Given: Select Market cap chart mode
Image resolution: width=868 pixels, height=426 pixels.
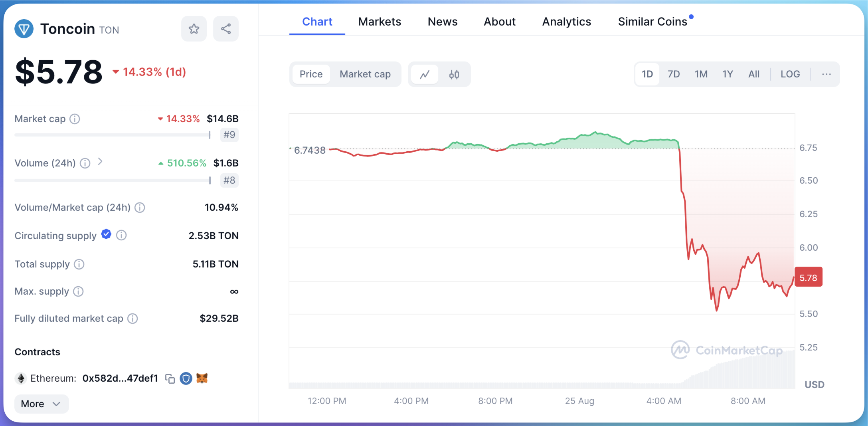Looking at the screenshot, I should (x=365, y=74).
